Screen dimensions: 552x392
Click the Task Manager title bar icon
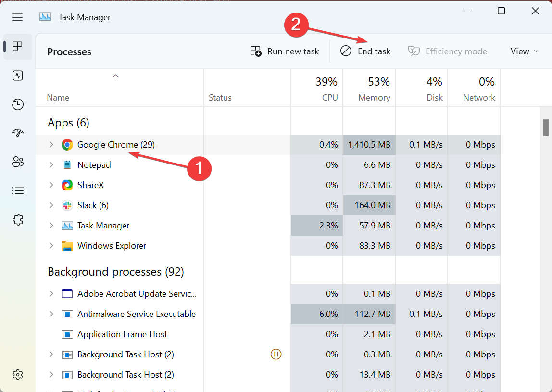[45, 17]
